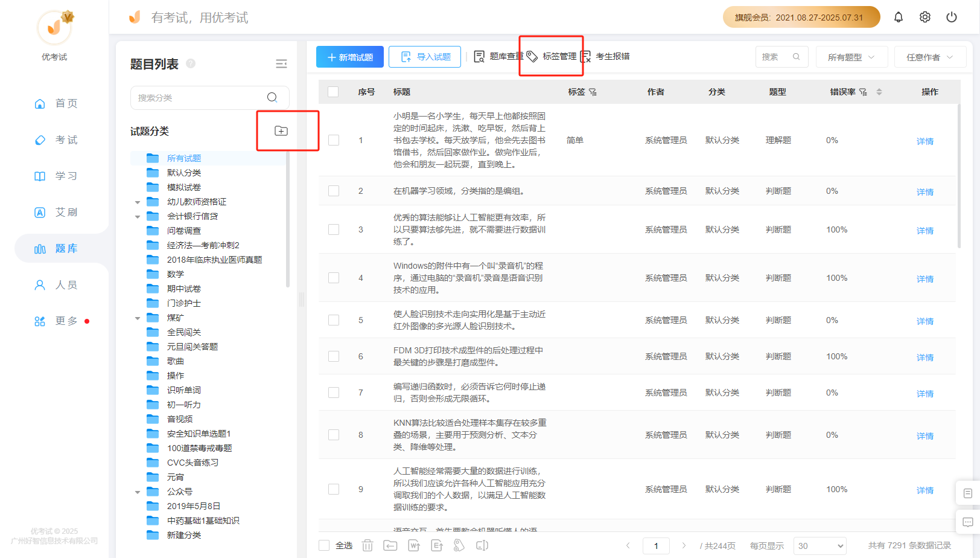Open the document floating icon at the right edge
The image size is (980, 558).
point(968,493)
